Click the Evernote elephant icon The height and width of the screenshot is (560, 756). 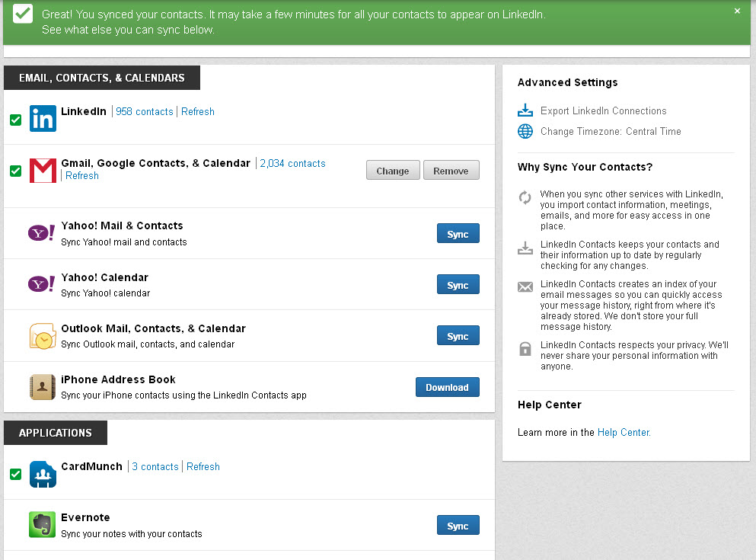43,525
